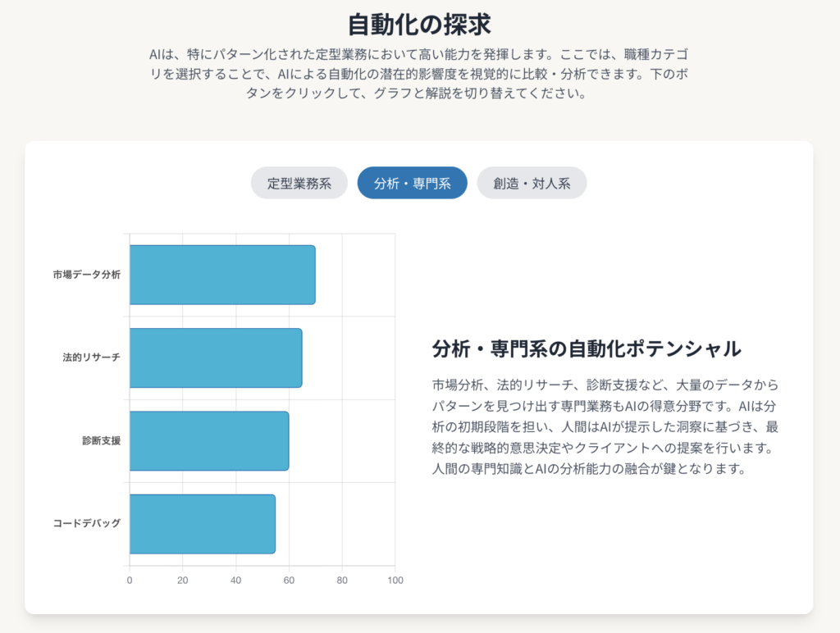Click the 法的リサーチ bar in chart
This screenshot has height=633, width=840.
pos(216,357)
